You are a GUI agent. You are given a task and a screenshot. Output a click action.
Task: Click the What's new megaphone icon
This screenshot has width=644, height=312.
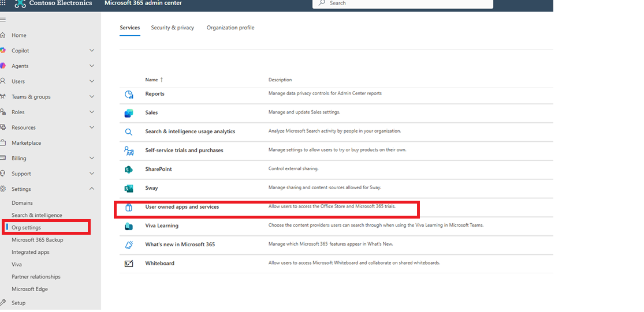click(x=129, y=245)
